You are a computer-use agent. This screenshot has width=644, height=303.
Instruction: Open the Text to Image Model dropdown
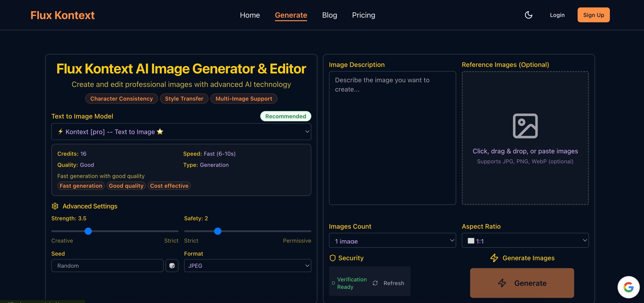coord(181,132)
